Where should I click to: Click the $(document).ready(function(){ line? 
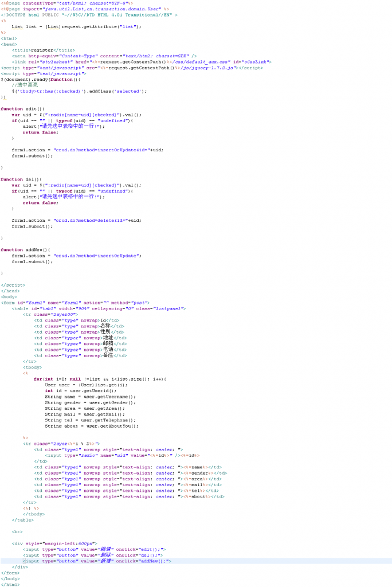[41, 79]
